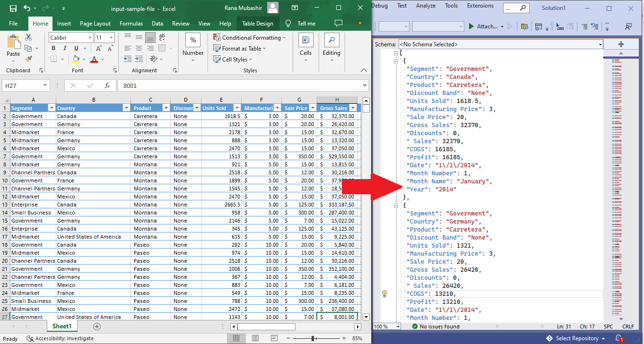Click the formula bar showing 8001
The width and height of the screenshot is (644, 344).
tap(243, 86)
